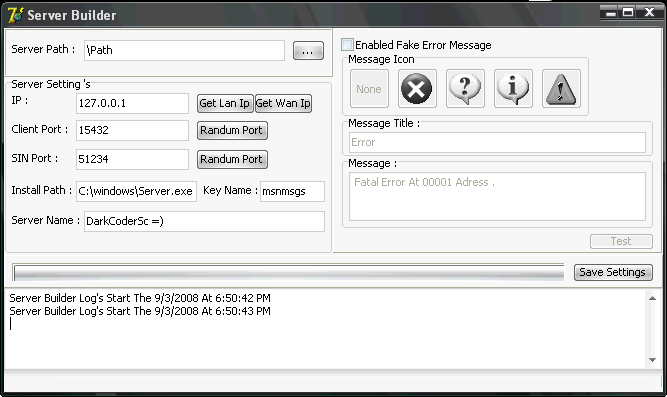The width and height of the screenshot is (667, 397).
Task: Click the Server Builder title bar app icon
Action: 15,15
